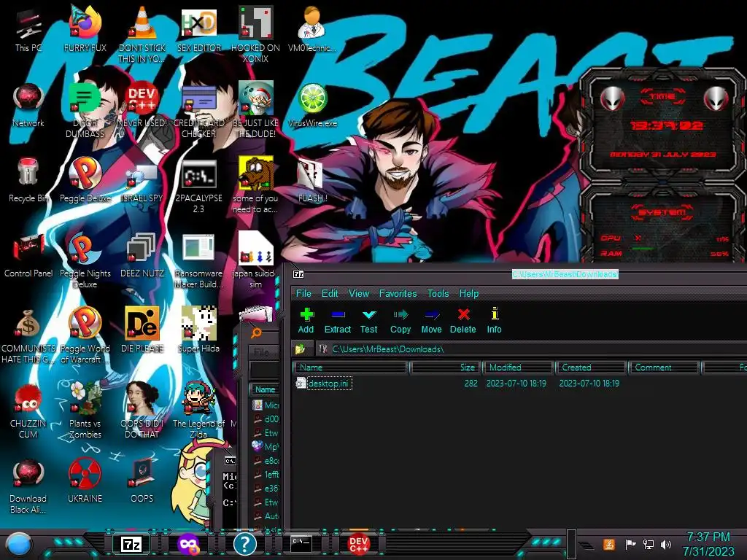Image resolution: width=747 pixels, height=560 pixels.
Task: Click the 7z icon in the window title bar
Action: (298, 274)
